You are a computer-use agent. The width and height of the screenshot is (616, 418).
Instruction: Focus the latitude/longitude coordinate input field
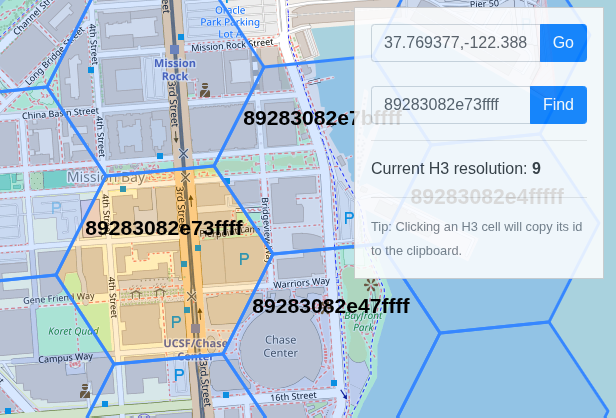[455, 43]
